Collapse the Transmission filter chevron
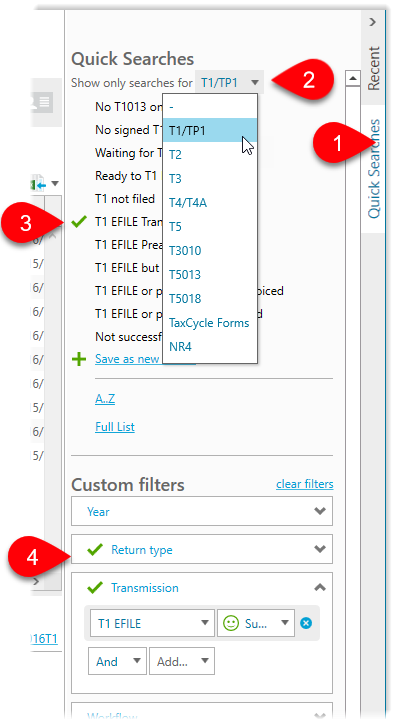This screenshot has width=396, height=720. pyautogui.click(x=320, y=587)
